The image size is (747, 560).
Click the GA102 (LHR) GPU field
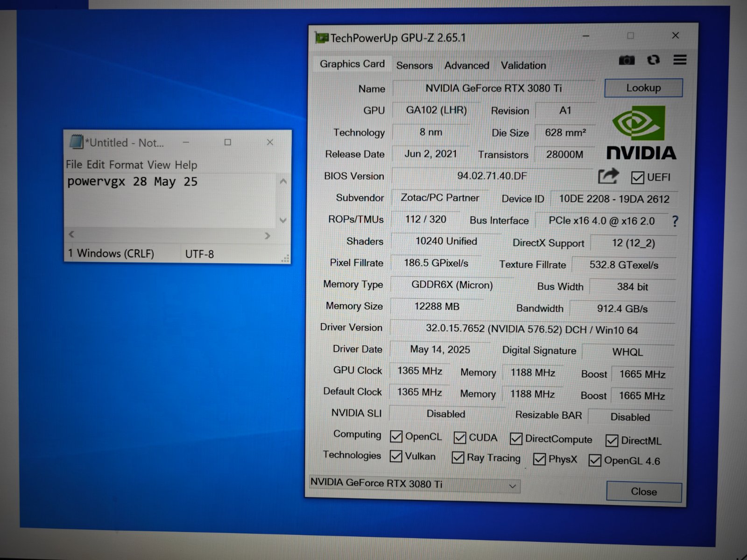click(436, 110)
